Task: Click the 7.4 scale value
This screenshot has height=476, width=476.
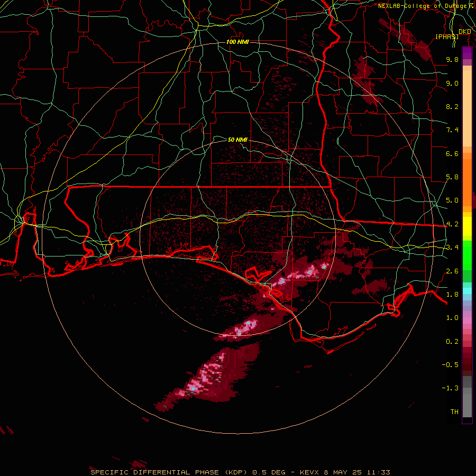Action: click(452, 130)
